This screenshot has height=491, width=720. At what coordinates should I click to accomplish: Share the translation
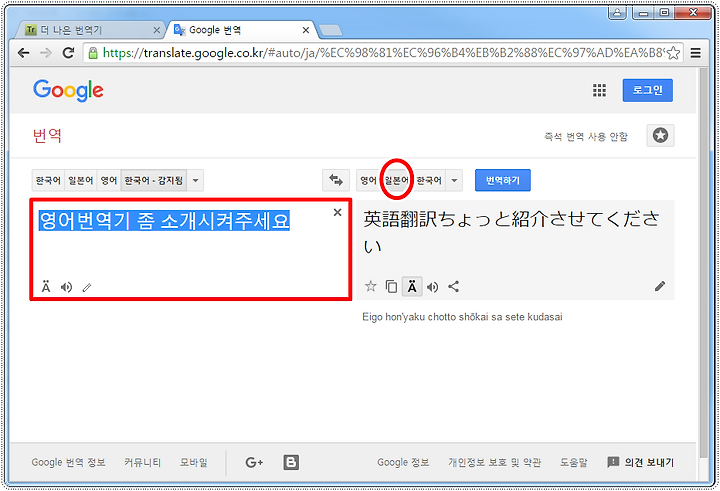click(454, 287)
